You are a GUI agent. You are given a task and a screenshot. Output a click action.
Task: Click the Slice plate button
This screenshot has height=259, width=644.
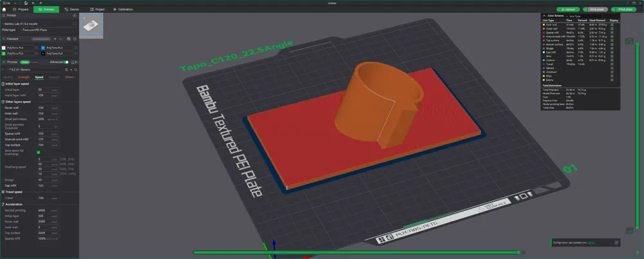point(598,9)
